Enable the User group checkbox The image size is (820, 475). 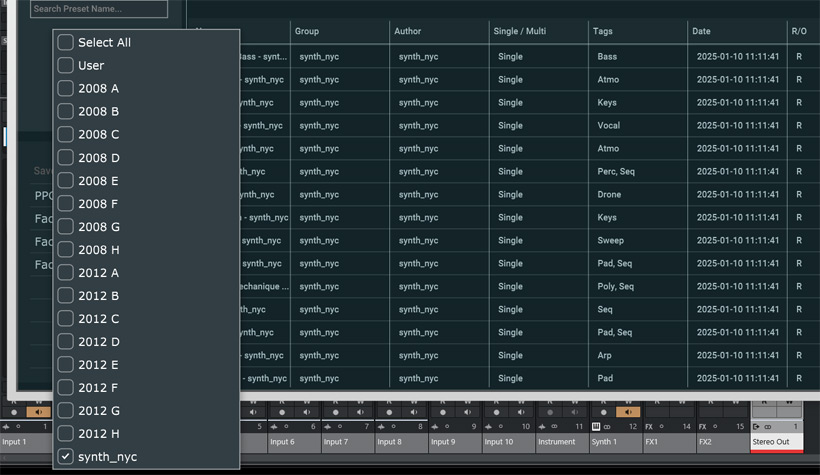65,65
